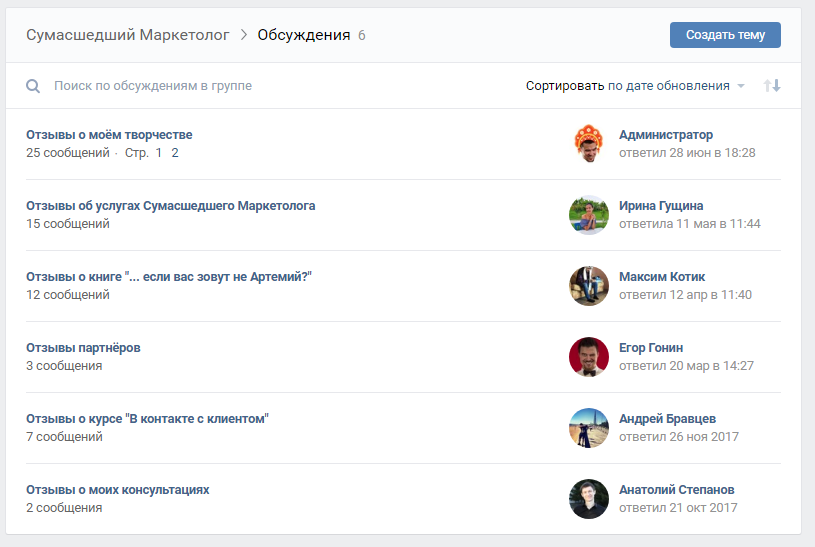This screenshot has height=547, width=815.
Task: Expand the 'Сортировать по дате обновления' dropdown
Action: [635, 86]
